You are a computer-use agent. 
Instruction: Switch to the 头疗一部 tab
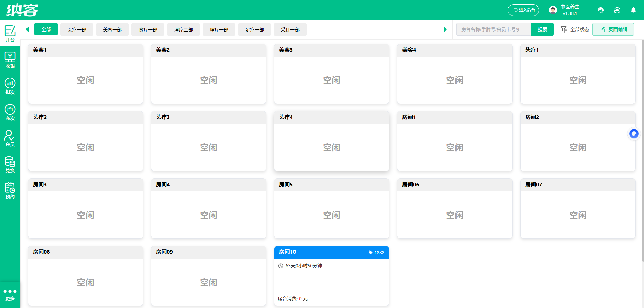click(77, 29)
